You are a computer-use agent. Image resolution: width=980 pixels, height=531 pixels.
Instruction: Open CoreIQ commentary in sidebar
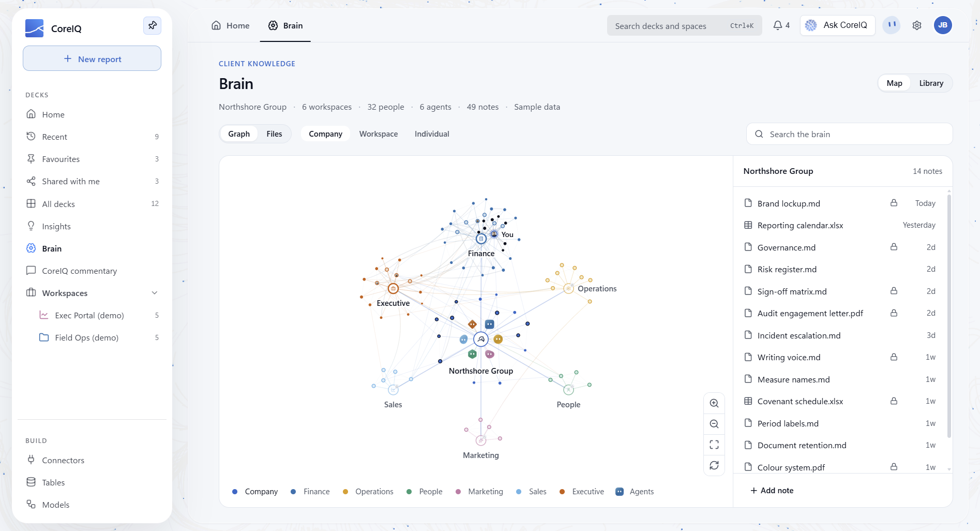[92, 271]
